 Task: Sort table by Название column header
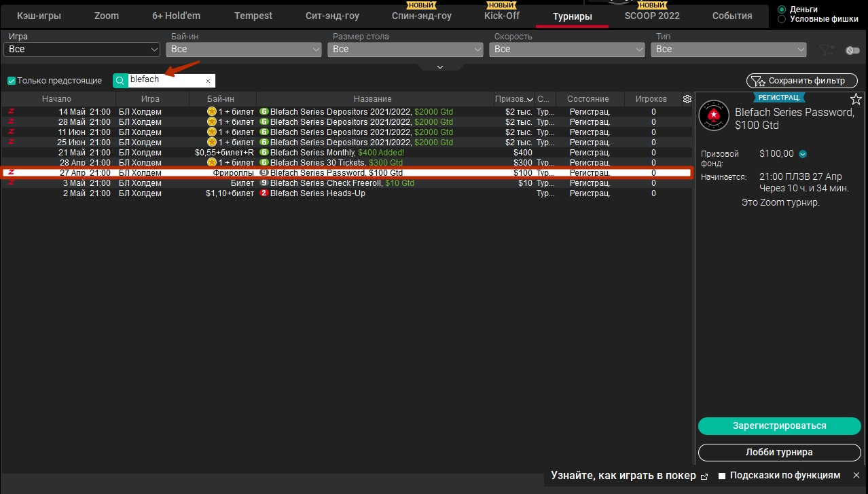click(x=373, y=99)
